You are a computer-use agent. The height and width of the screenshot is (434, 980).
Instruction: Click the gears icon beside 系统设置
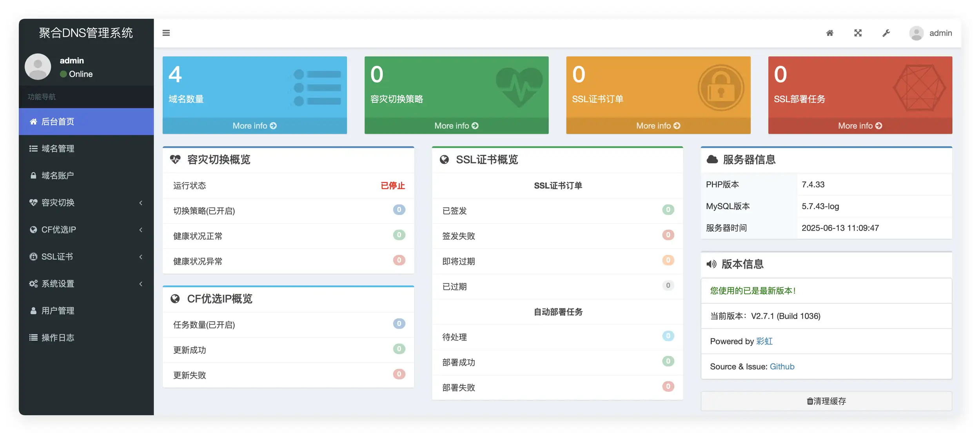pyautogui.click(x=33, y=284)
